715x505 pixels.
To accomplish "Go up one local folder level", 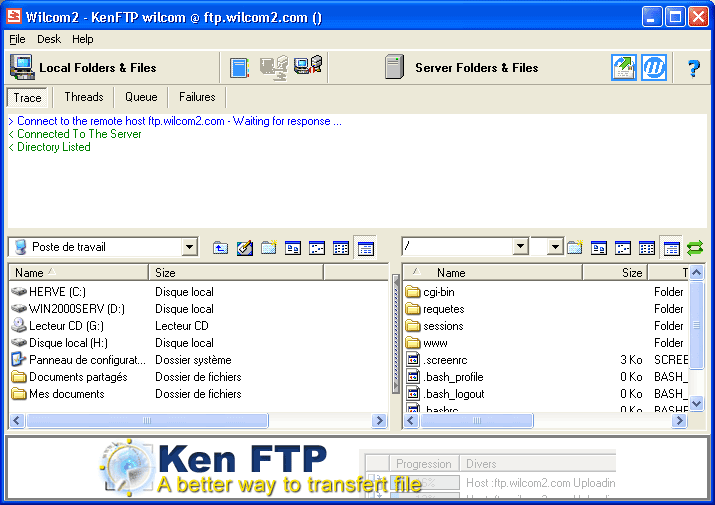I will point(220,248).
